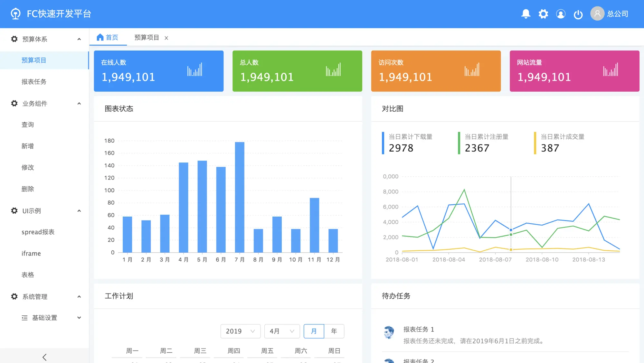Open the 4月 month dropdown
Image resolution: width=644 pixels, height=363 pixels.
(282, 331)
